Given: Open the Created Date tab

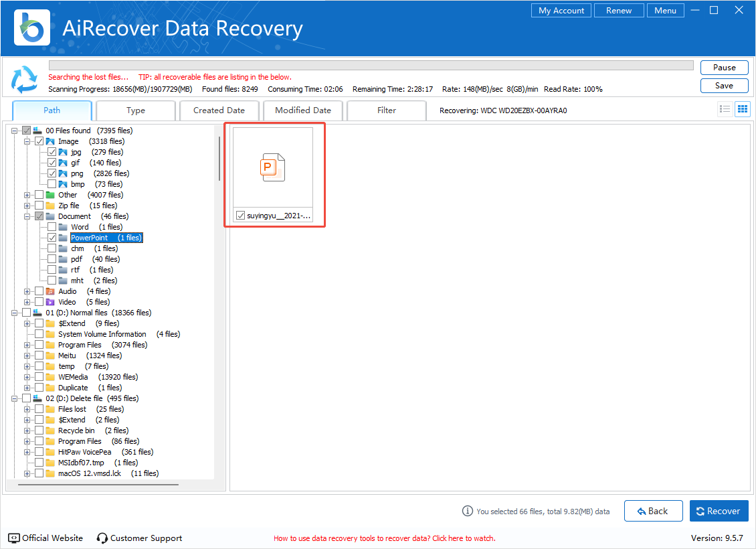Looking at the screenshot, I should point(219,110).
